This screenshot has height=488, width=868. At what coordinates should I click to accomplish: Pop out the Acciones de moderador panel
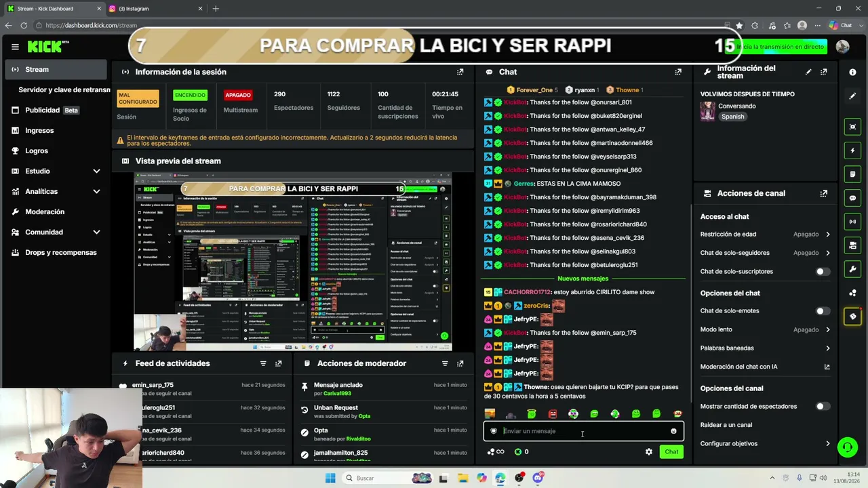pos(460,363)
